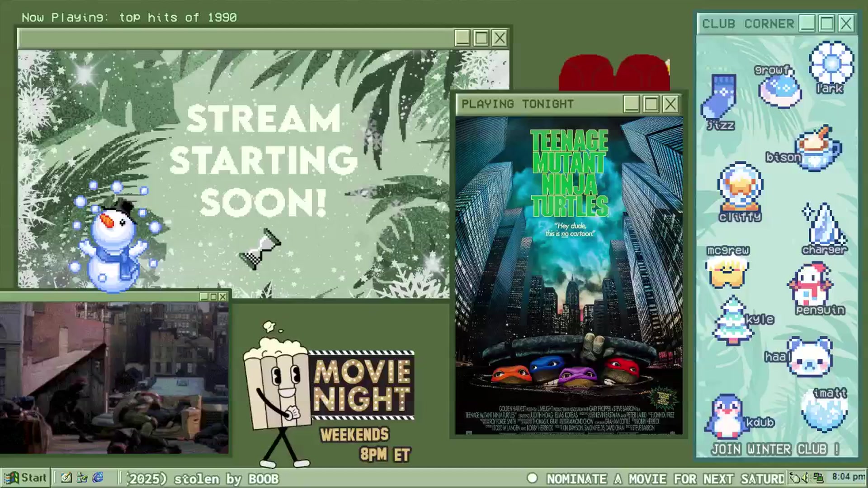Click the polar bear face icon labeled haa

[x=809, y=357]
